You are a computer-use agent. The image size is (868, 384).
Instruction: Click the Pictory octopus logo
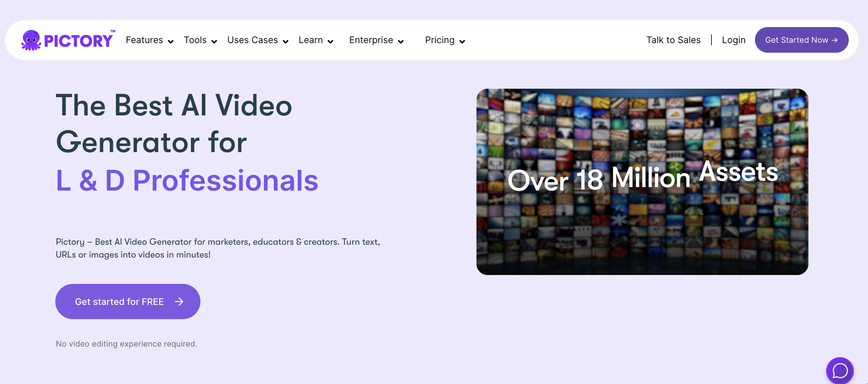32,40
